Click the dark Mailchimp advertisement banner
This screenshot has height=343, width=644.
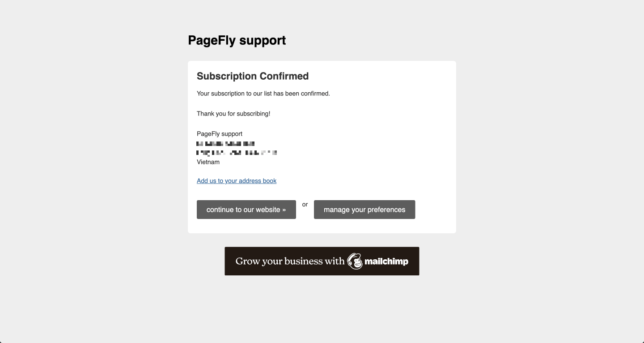pos(322,261)
